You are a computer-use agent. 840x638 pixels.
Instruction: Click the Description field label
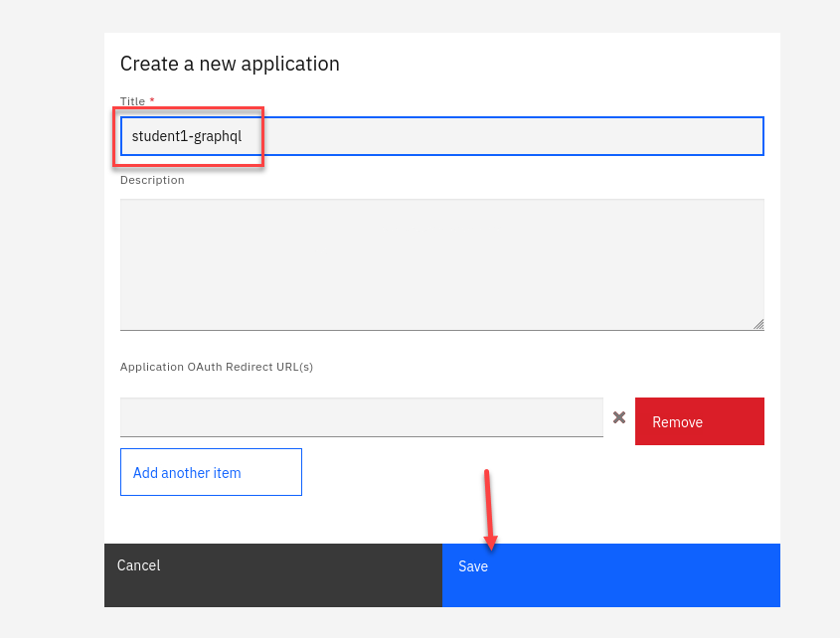tap(152, 180)
